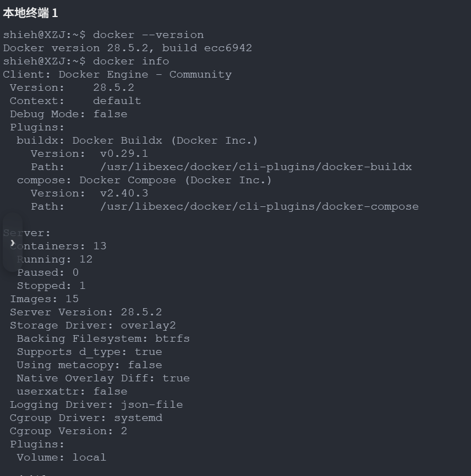Click the Storage Driver: overlay2 line
Viewport: 471px width, 476px height.
point(92,325)
